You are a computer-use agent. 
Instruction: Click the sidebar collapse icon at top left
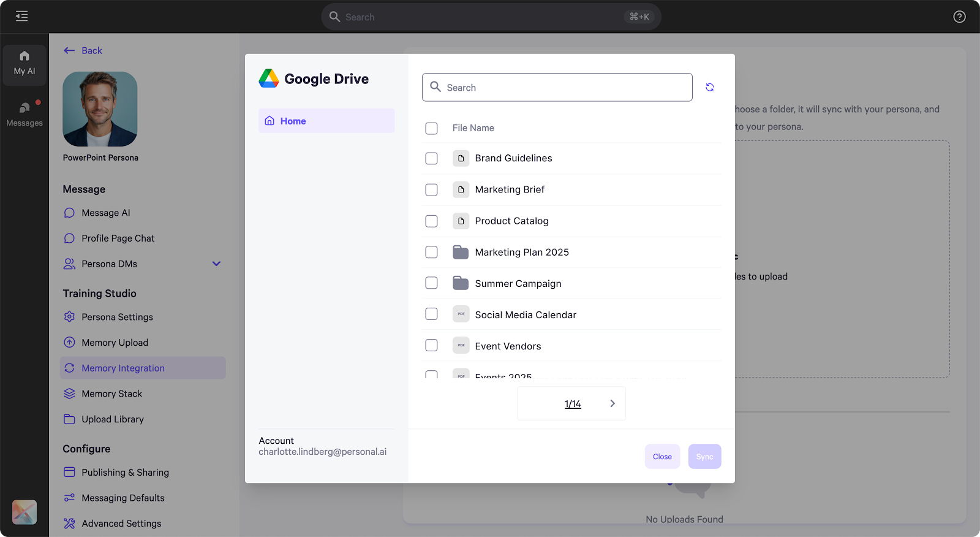[x=22, y=17]
